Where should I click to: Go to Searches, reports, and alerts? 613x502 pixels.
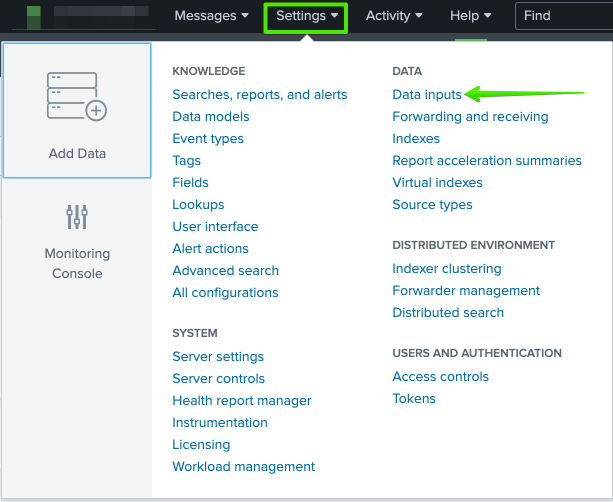[259, 94]
